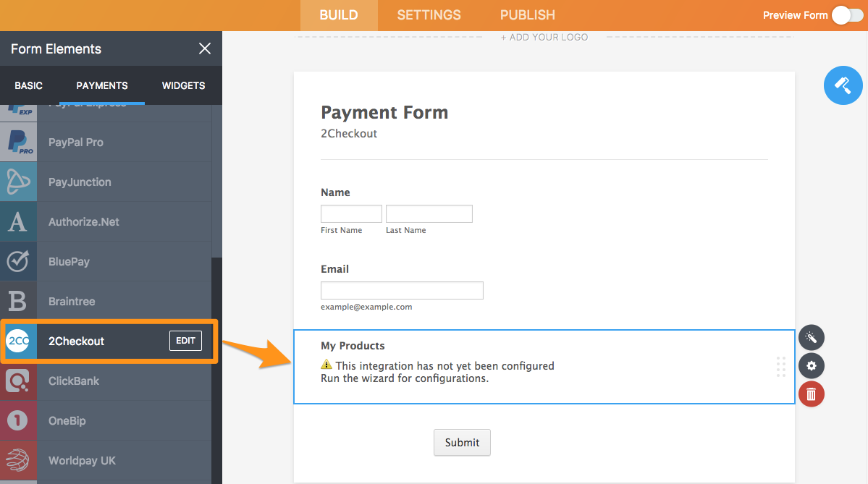Click the Authorize.Net letter A icon
Viewport: 868px width, 484px height.
[x=18, y=222]
